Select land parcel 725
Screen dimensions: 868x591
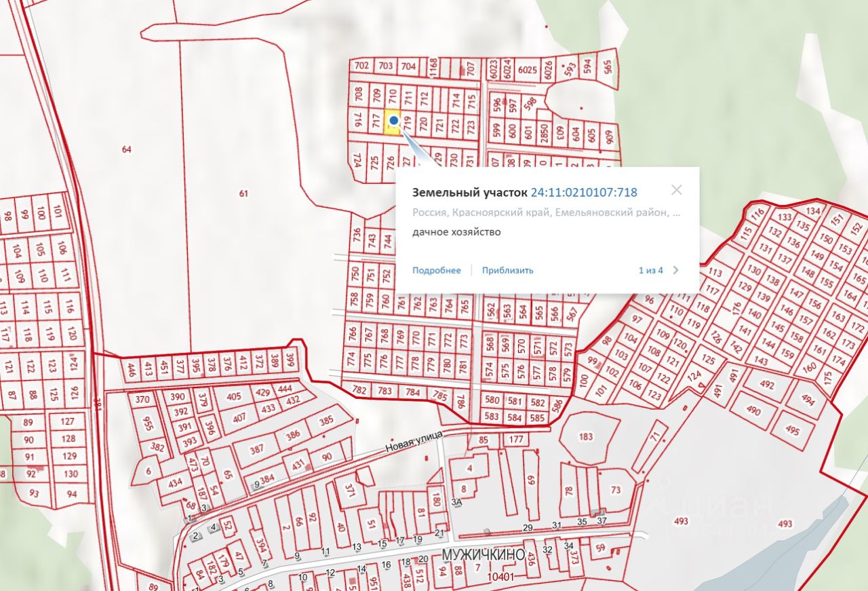[x=374, y=163]
